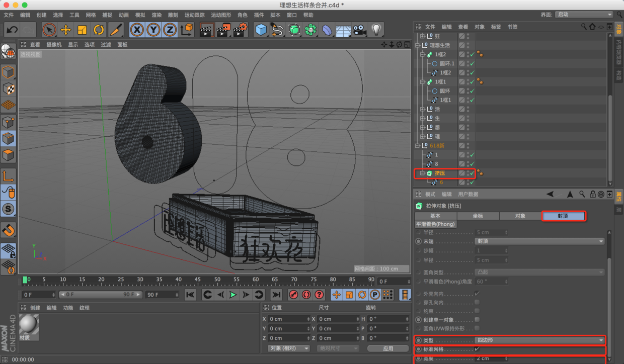
Task: Click Render View clapperboard icon
Action: pyautogui.click(x=206, y=30)
